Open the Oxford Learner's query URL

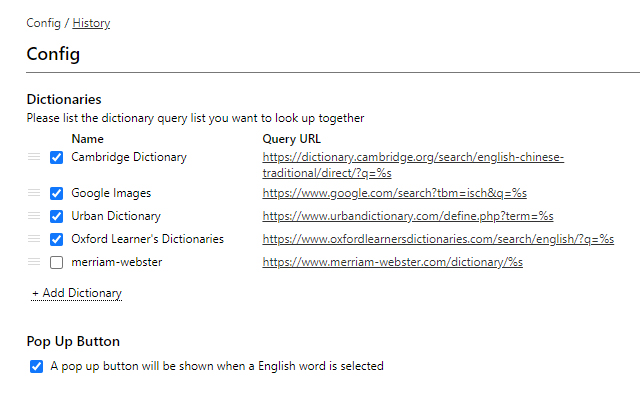click(438, 239)
